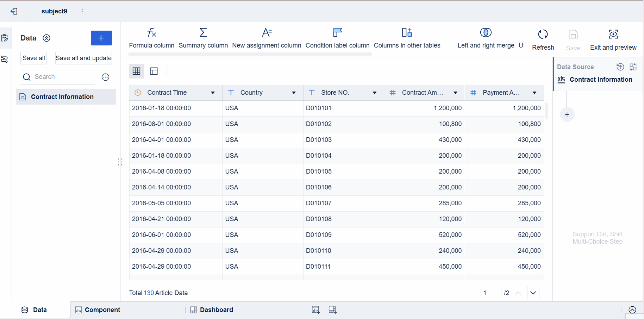Open the Country column dropdown
Image resolution: width=644 pixels, height=319 pixels.
[x=294, y=93]
